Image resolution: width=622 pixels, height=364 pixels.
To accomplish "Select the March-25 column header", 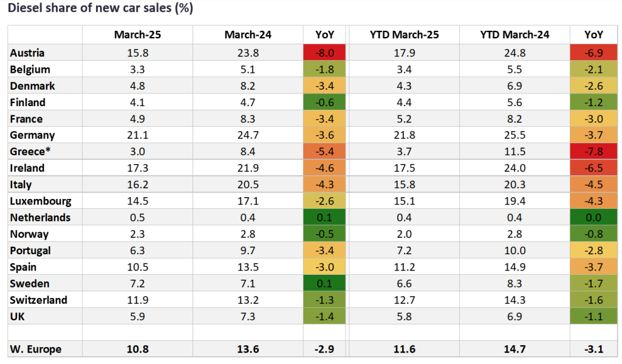I will pos(137,35).
